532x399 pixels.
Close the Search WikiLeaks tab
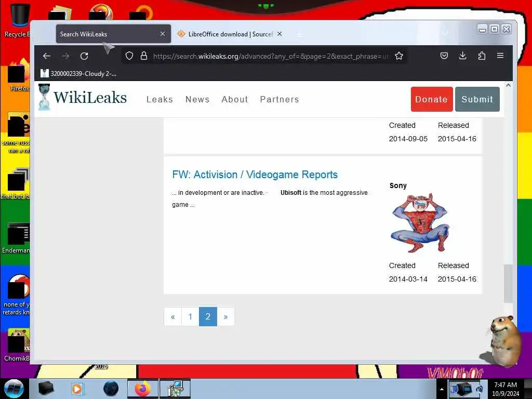coord(163,34)
